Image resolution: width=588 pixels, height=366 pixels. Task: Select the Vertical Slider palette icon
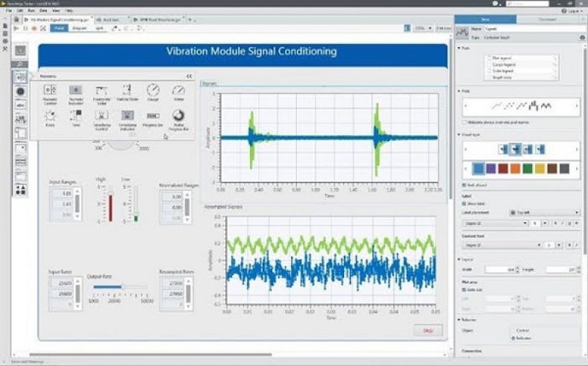pos(127,91)
